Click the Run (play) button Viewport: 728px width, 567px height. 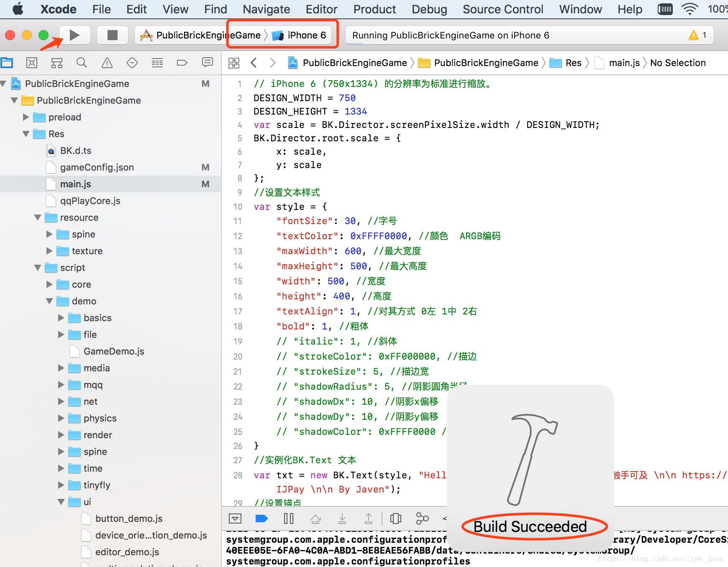(x=74, y=35)
